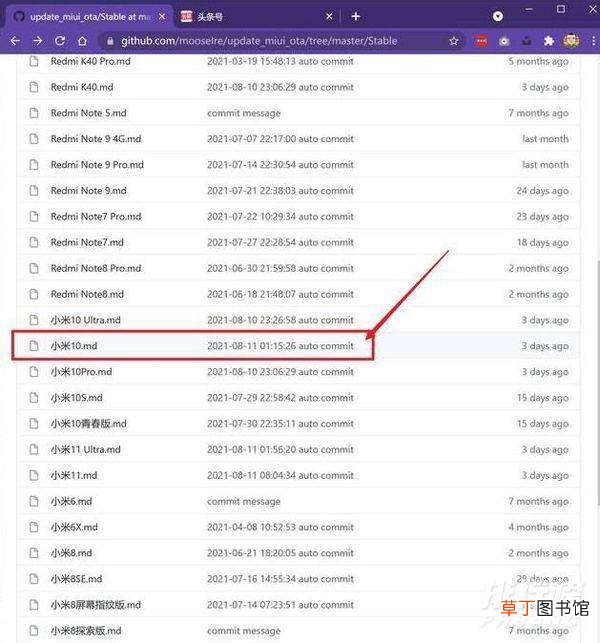Open 小米8SE.md file
Screen dimensions: 600x643
click(76, 579)
